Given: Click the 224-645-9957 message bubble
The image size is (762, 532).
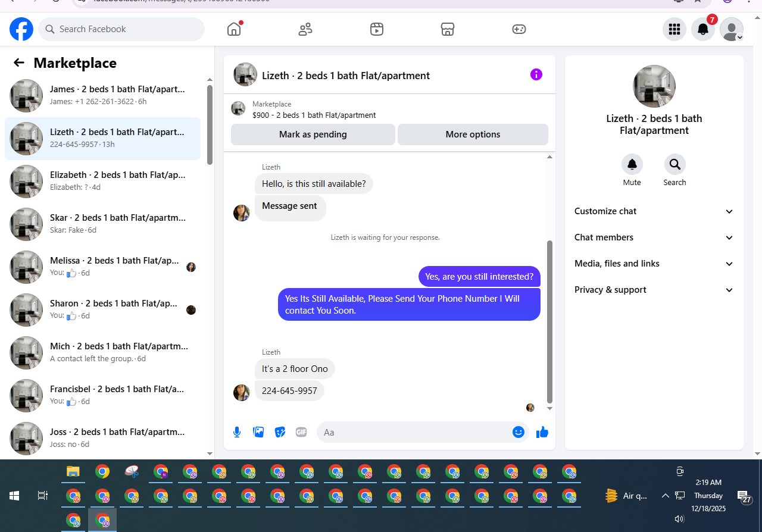Looking at the screenshot, I should [289, 391].
